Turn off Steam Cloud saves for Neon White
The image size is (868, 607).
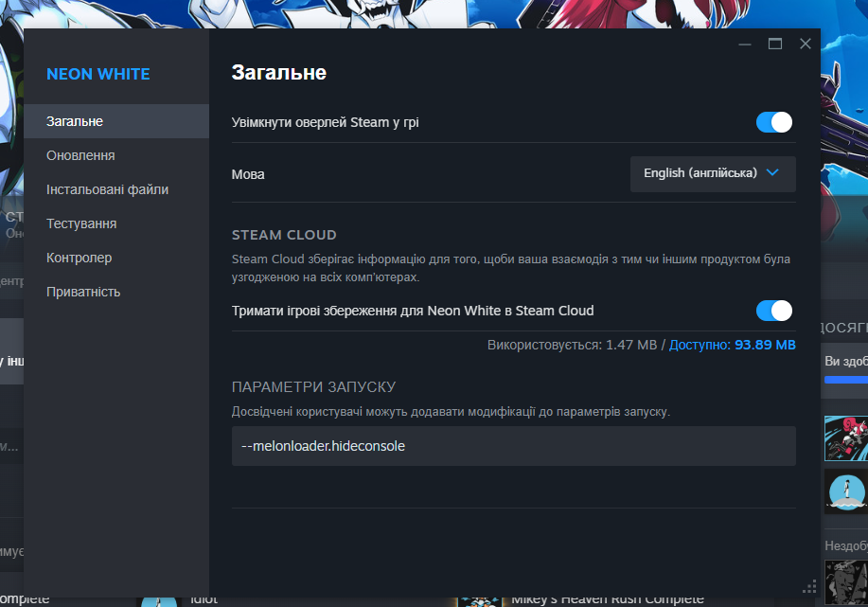click(773, 311)
